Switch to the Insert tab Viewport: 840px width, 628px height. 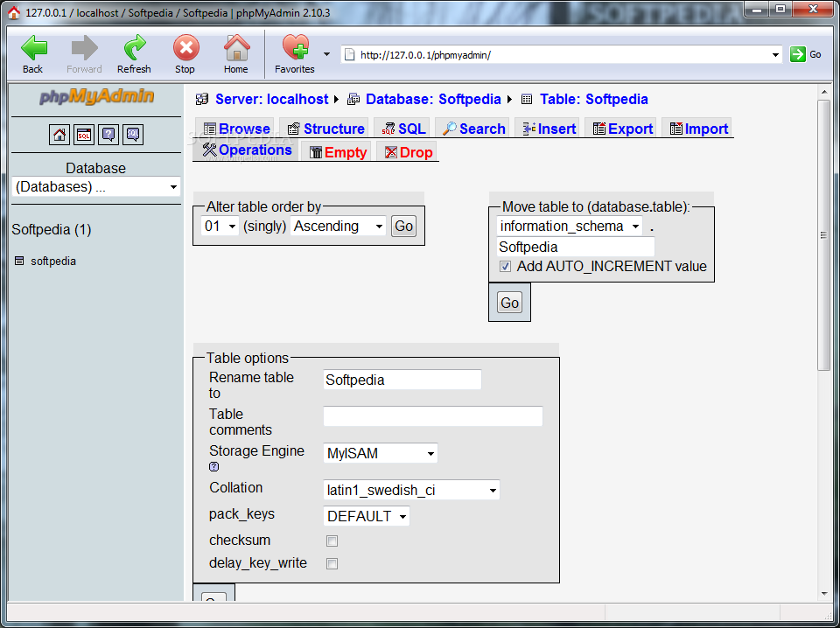(x=549, y=129)
